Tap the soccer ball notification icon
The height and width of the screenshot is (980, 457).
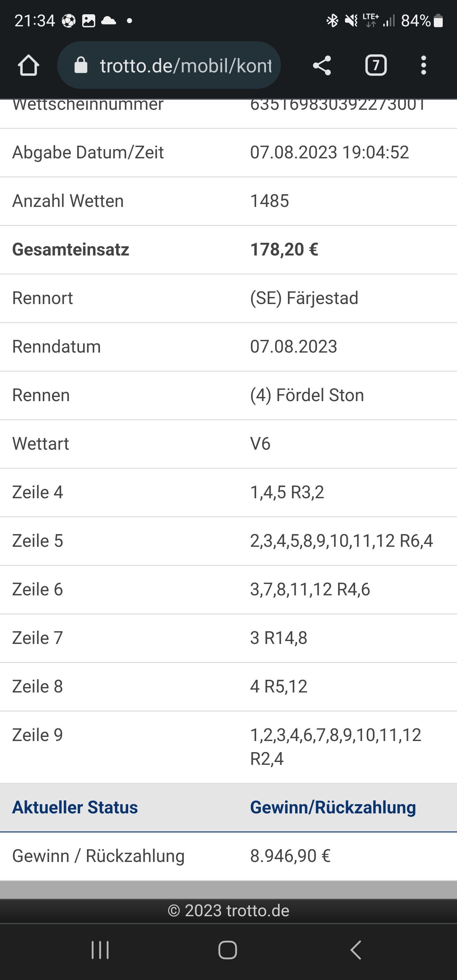pyautogui.click(x=69, y=21)
